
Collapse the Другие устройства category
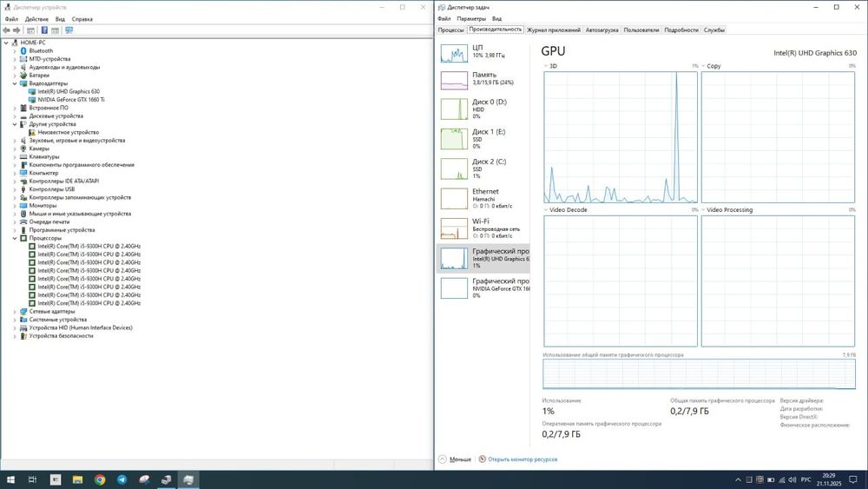click(15, 124)
